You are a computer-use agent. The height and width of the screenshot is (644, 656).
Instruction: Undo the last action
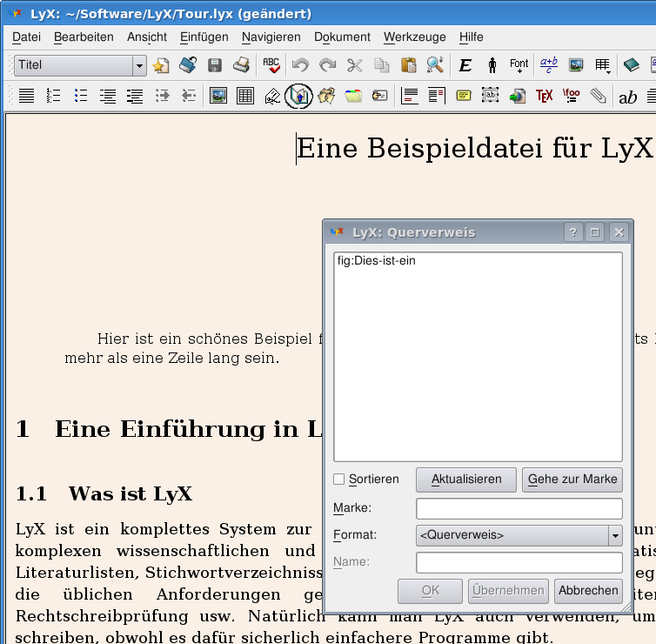pos(300,65)
